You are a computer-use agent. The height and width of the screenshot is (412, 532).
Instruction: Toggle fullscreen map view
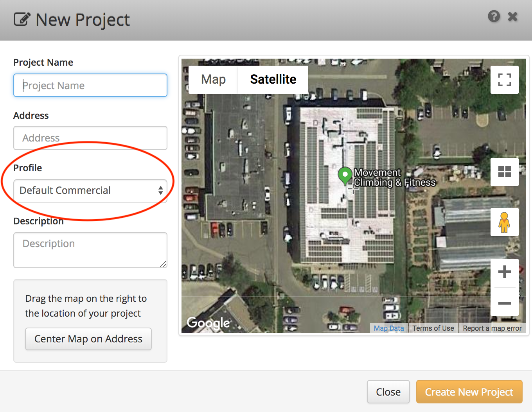505,80
